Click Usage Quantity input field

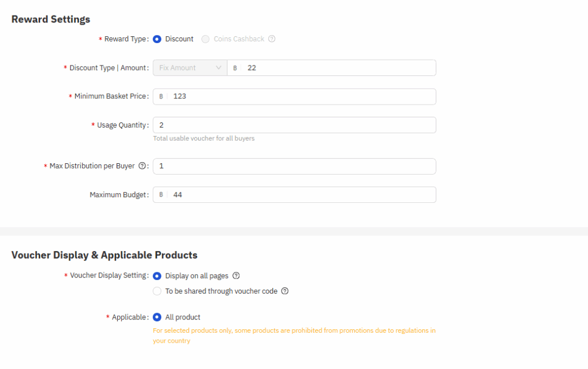[294, 125]
